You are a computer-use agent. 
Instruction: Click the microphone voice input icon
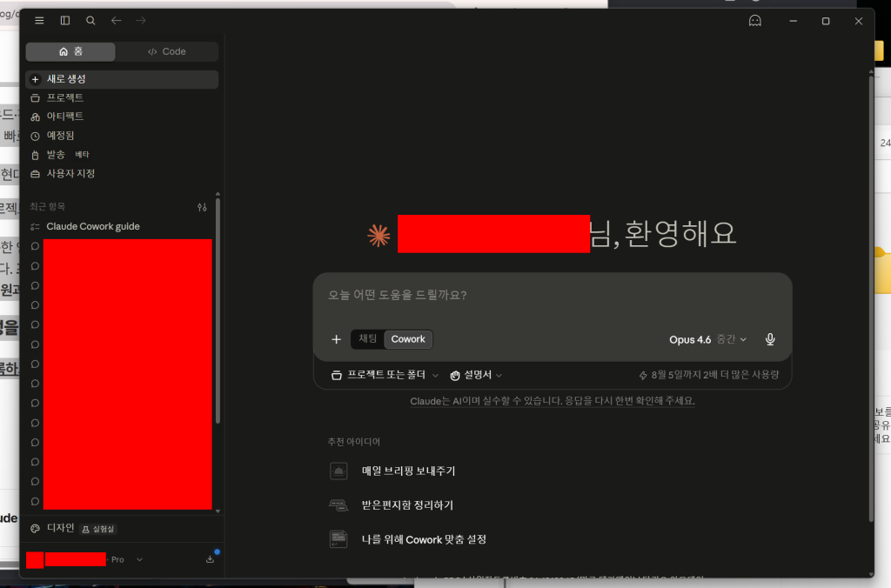coord(770,340)
